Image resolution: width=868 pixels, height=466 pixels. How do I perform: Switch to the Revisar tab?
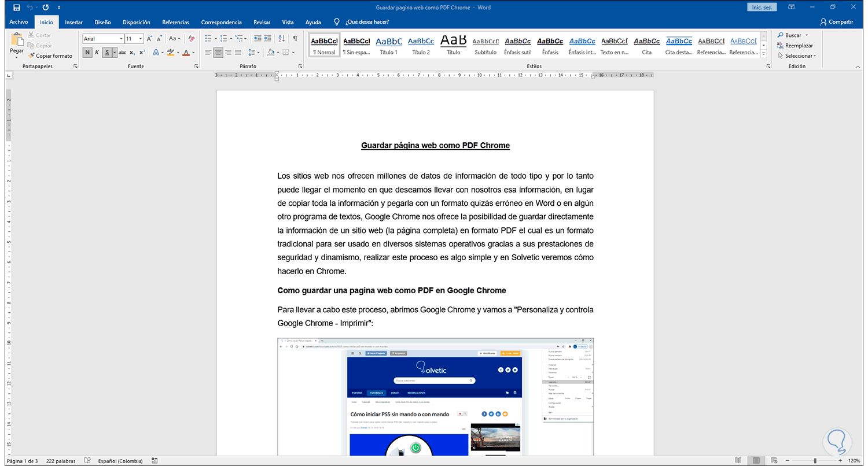tap(262, 22)
